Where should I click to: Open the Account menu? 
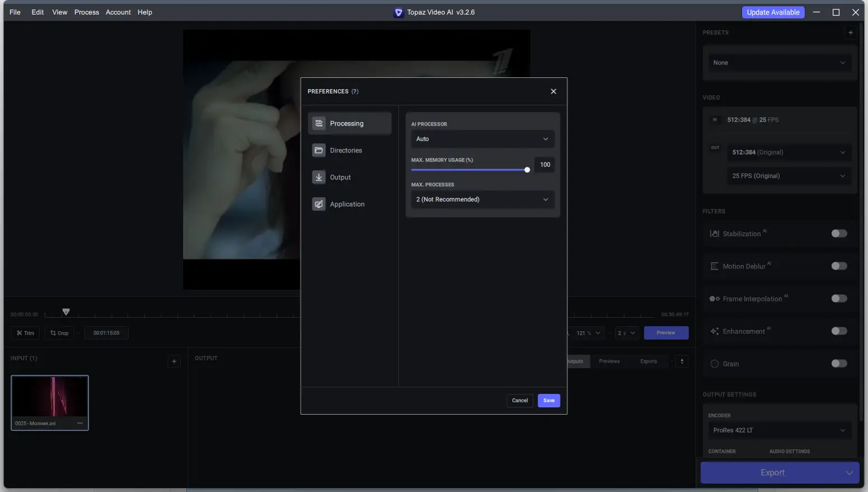click(x=118, y=12)
